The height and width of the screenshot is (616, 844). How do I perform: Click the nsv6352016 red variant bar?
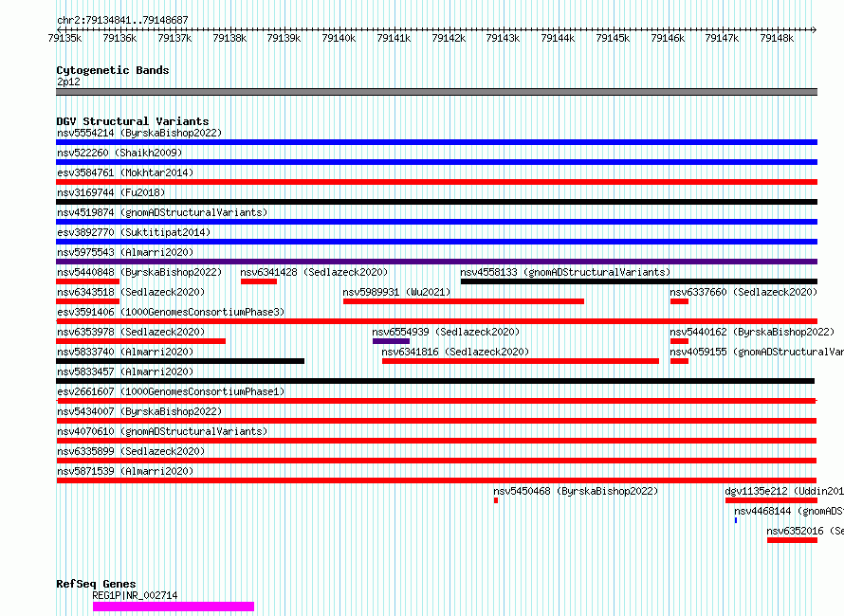tap(793, 540)
